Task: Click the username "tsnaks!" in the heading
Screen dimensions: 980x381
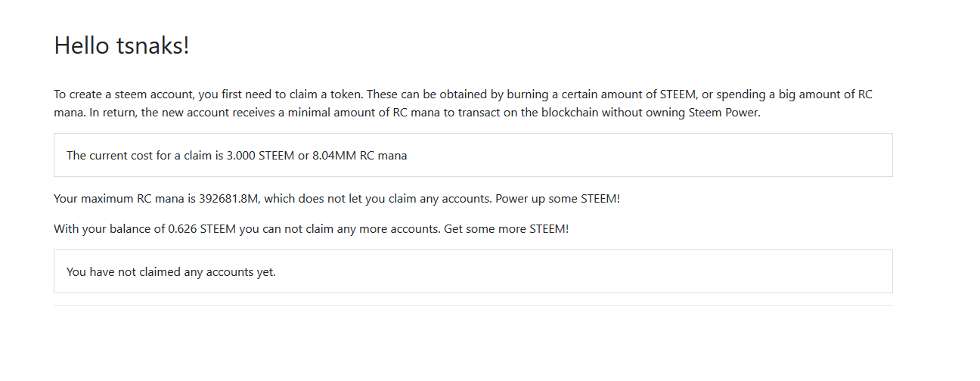Action: tap(154, 45)
